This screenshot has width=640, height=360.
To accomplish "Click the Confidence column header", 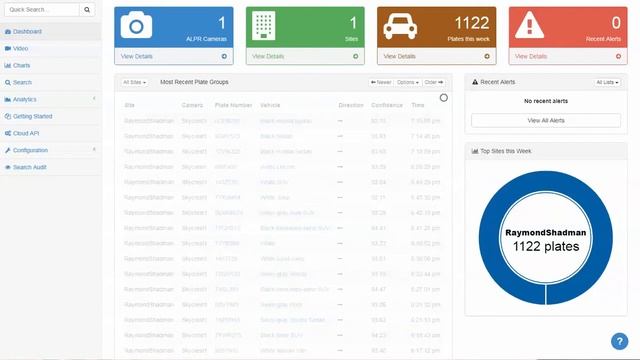I will click(387, 105).
